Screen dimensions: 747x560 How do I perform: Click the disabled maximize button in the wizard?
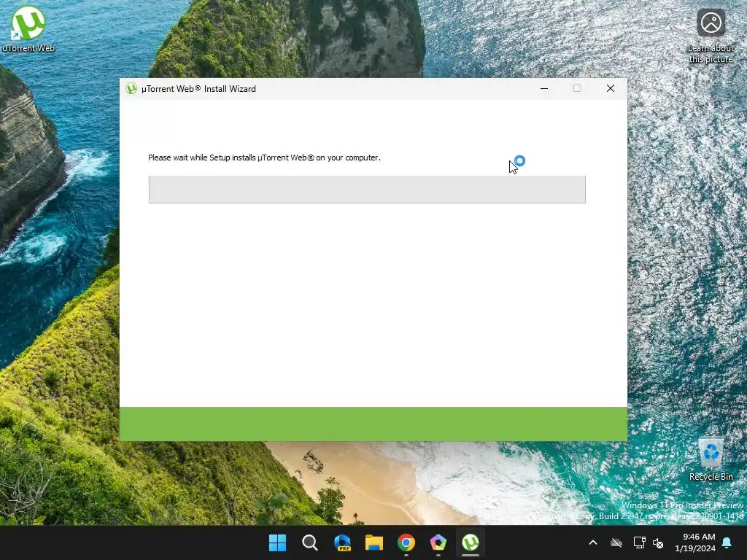pos(577,88)
